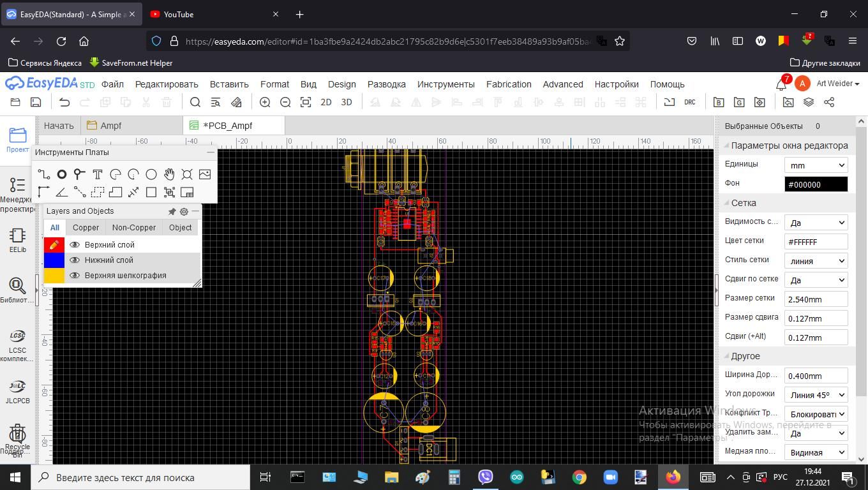
Task: Open the Угол дорожки dropdown
Action: [x=816, y=395]
